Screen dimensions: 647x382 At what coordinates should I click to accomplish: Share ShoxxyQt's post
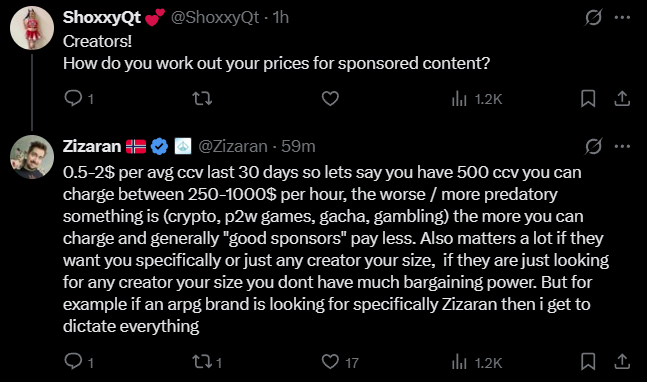(x=622, y=98)
